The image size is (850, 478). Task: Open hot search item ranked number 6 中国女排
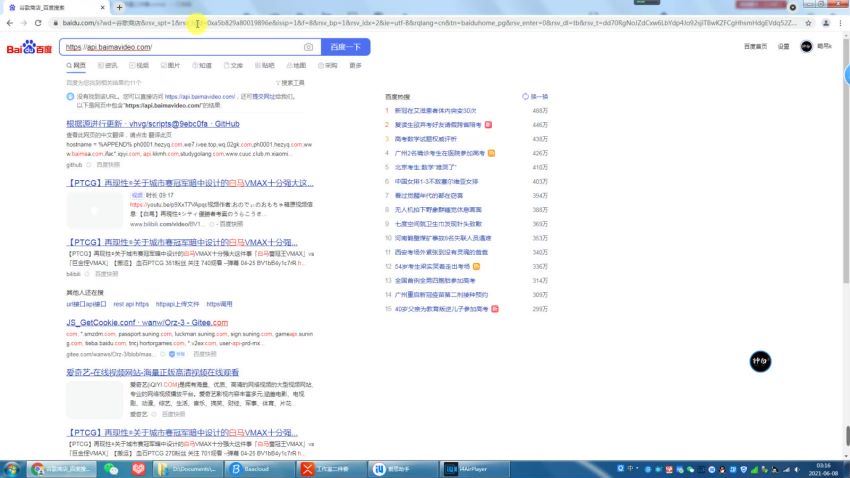click(436, 182)
